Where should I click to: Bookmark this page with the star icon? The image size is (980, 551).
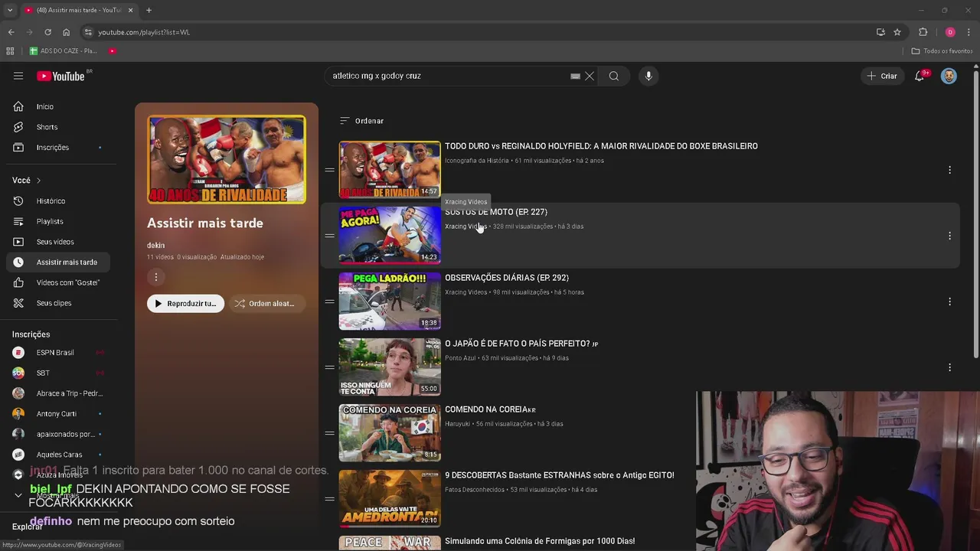tap(897, 32)
